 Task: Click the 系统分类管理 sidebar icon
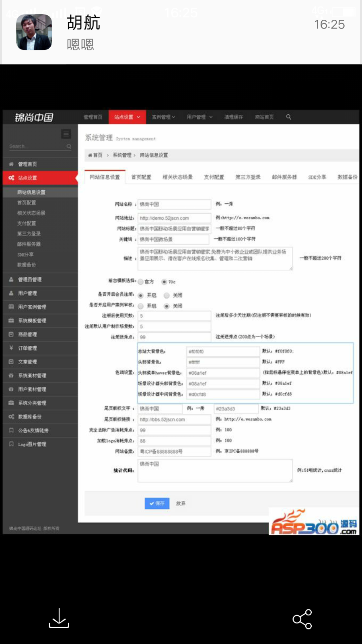click(11, 402)
